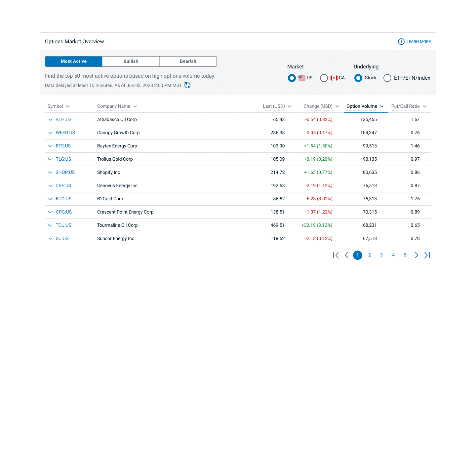Choose ETF/ETN/Index underlying option
The height and width of the screenshot is (476, 476).
[387, 78]
